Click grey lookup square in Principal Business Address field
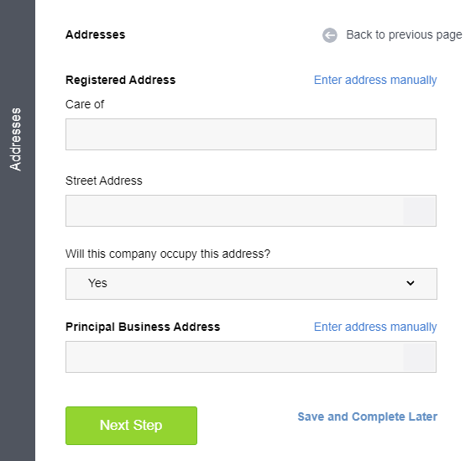 pyautogui.click(x=419, y=357)
